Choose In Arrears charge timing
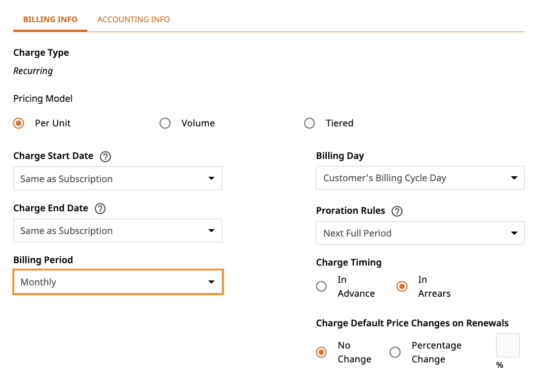 tap(402, 286)
